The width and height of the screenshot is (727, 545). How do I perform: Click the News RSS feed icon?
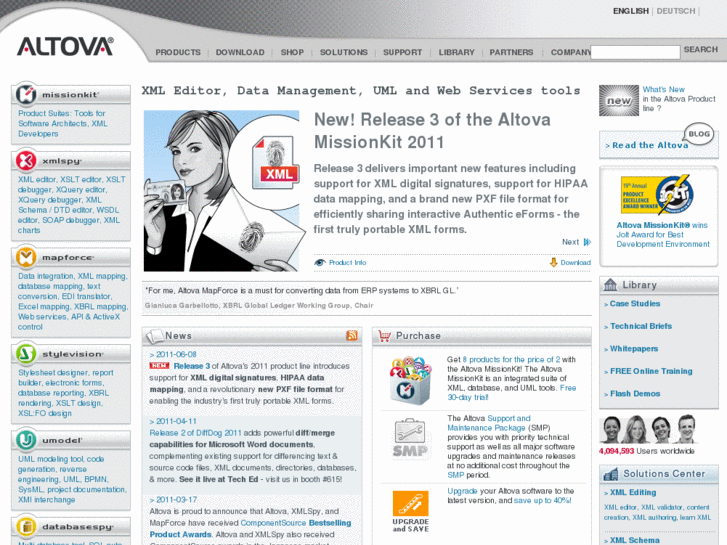[x=352, y=335]
